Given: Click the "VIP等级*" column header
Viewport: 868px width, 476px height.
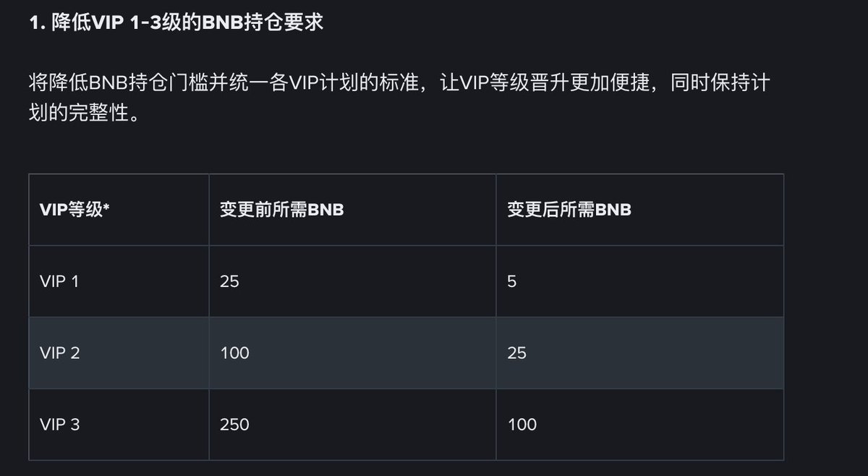Looking at the screenshot, I should pos(75,210).
